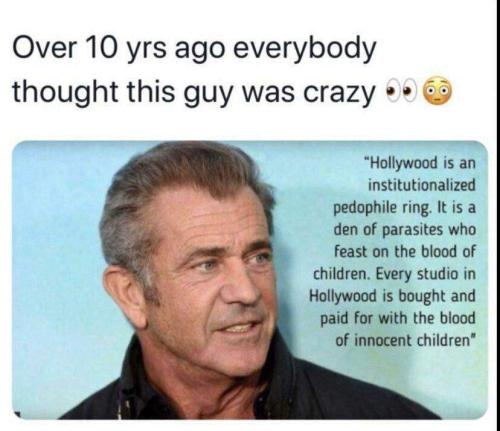The image size is (500, 431).
Task: Open the embedded photo with quote
Action: click(x=250, y=280)
